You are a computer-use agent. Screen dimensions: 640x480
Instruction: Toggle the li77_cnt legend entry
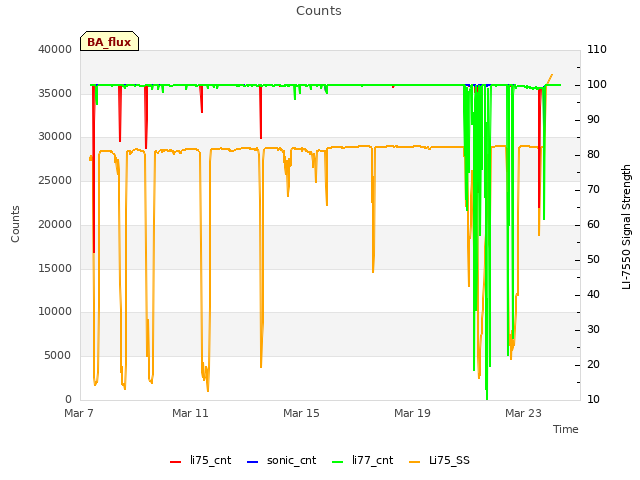[x=362, y=460]
